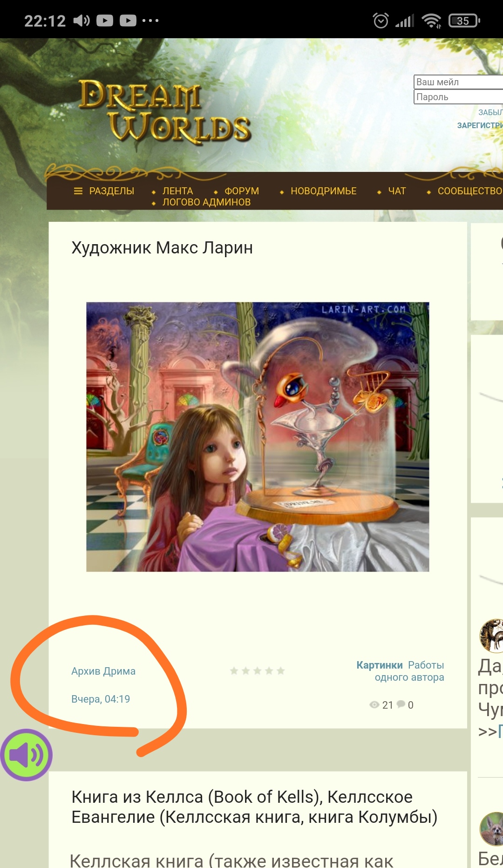The image size is (503, 868).
Task: Open the ЧАТ menu item
Action: 397,191
